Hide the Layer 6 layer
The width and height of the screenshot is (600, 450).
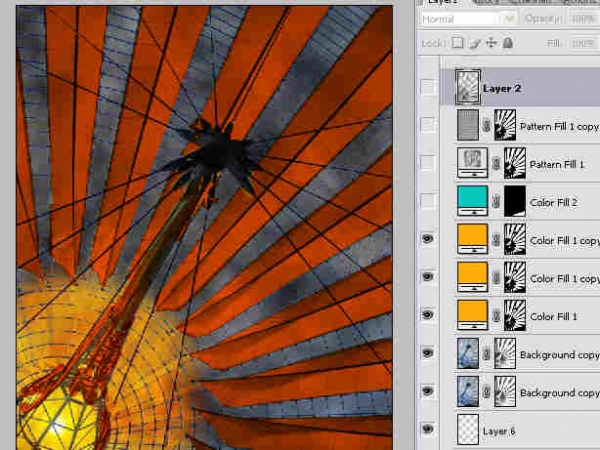(x=428, y=429)
